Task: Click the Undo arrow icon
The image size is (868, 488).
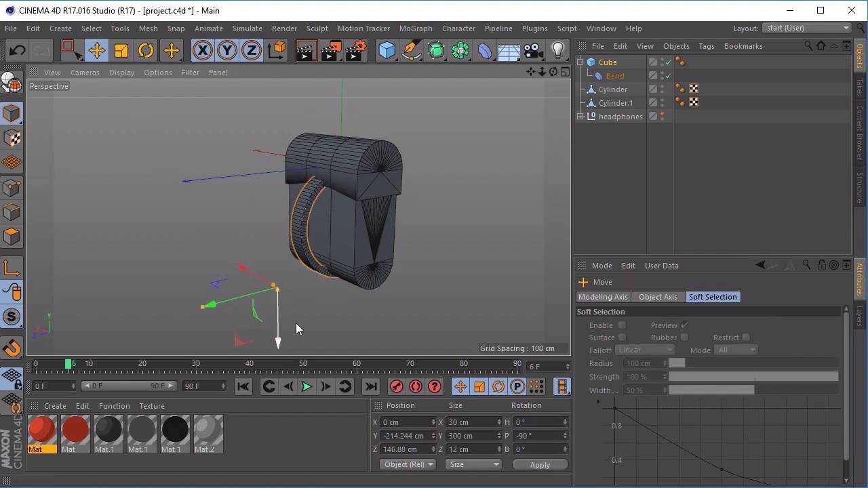Action: pos(17,51)
